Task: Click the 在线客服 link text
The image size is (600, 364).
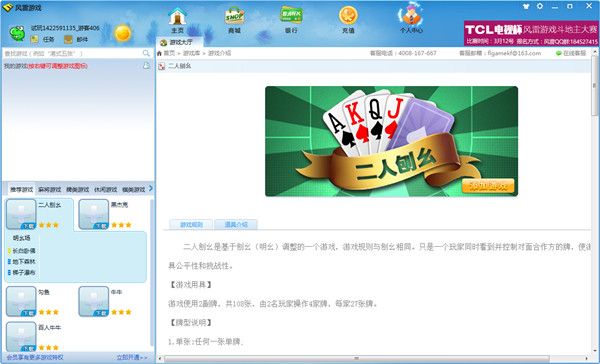Action: 574,53
